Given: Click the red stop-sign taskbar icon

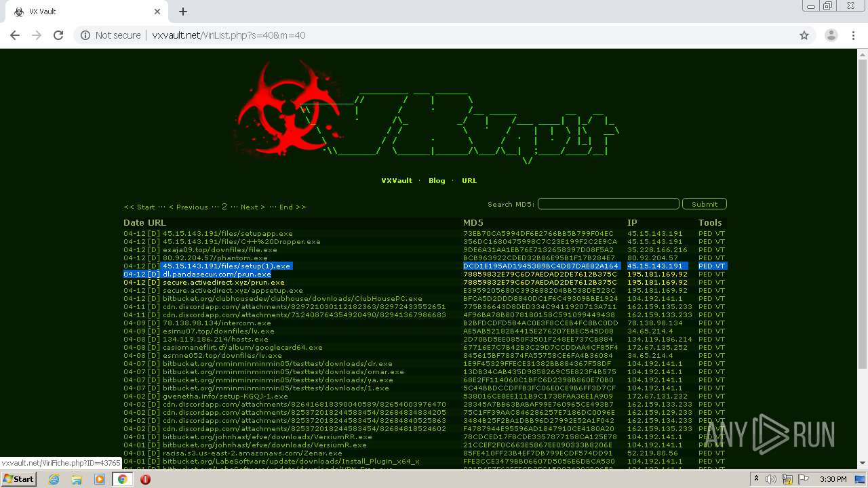Looking at the screenshot, I should point(145,479).
